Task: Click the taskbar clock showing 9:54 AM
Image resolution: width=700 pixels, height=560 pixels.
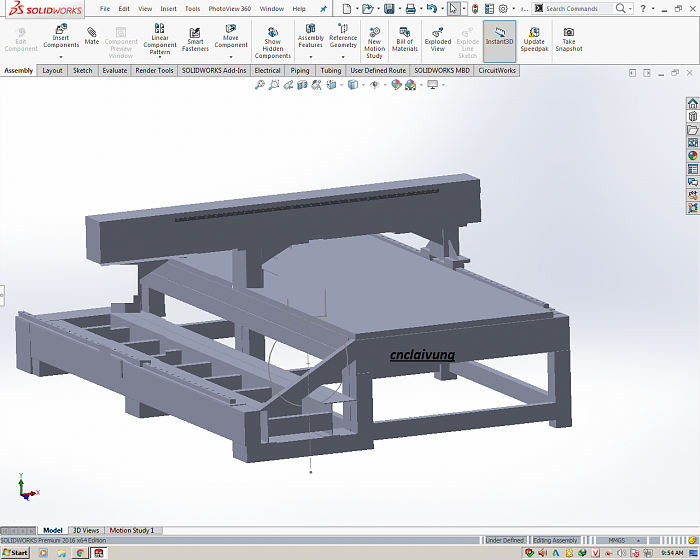Action: [x=672, y=553]
